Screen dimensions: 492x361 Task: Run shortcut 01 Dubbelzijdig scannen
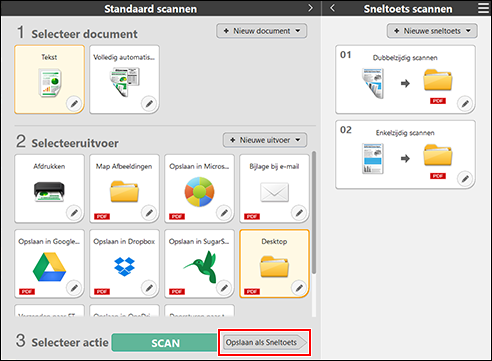point(405,80)
